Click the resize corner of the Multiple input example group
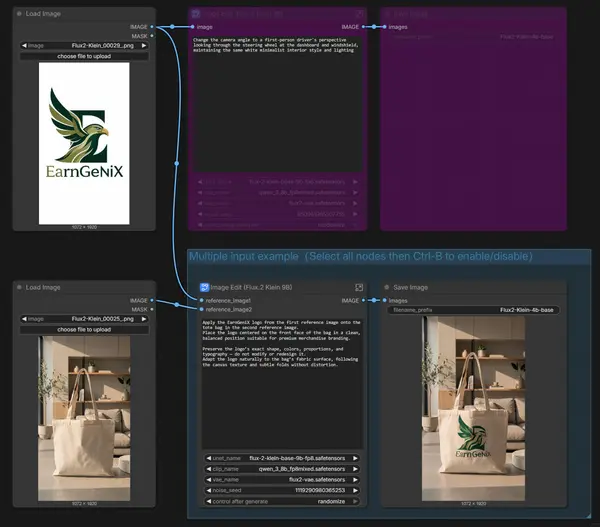The width and height of the screenshot is (600, 527). coord(588,516)
